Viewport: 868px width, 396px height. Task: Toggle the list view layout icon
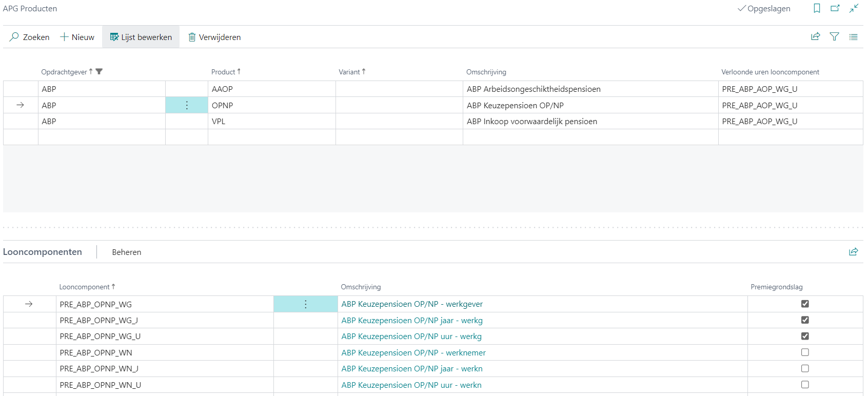point(853,37)
